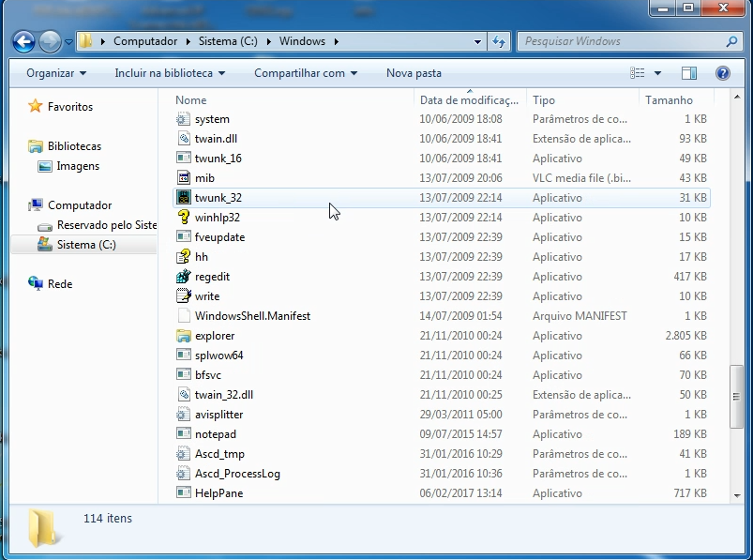
Task: Click the bfsvc application icon
Action: (184, 374)
